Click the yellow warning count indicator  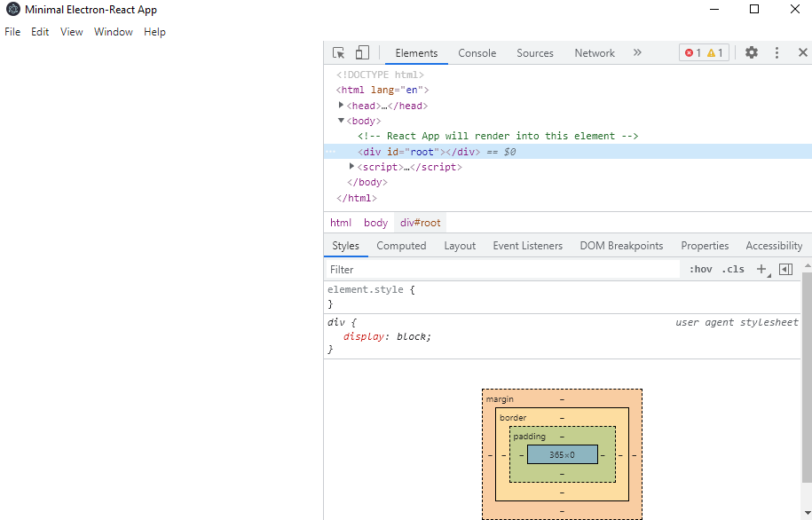click(715, 53)
